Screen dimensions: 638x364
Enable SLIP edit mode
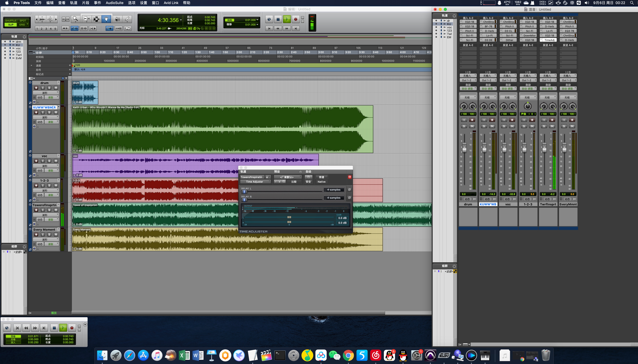click(11, 25)
